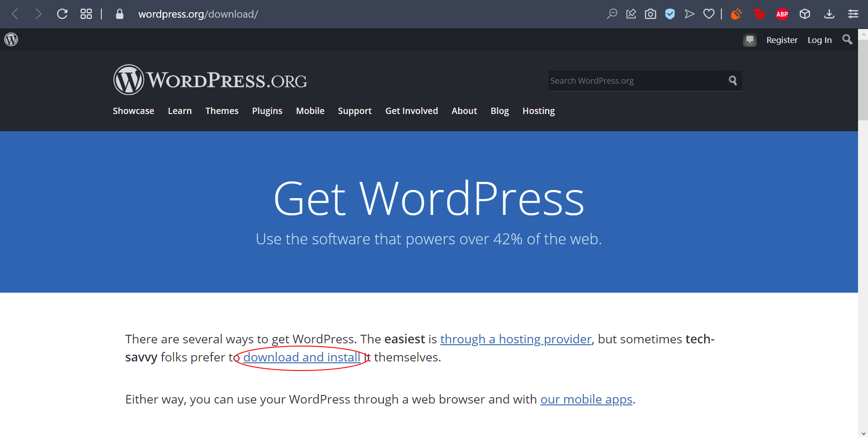
Task: Click the padlock site security icon
Action: [119, 14]
